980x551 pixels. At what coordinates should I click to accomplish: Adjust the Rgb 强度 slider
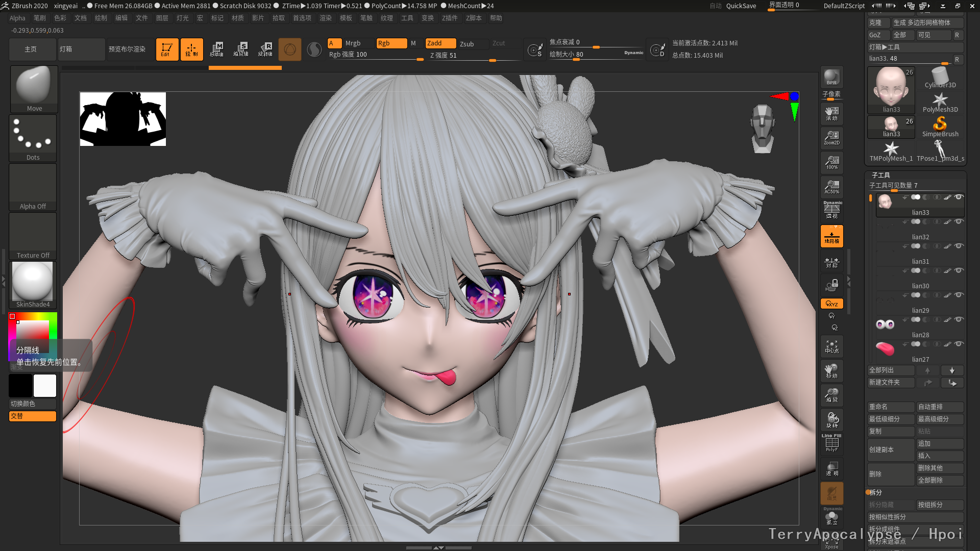coord(376,55)
